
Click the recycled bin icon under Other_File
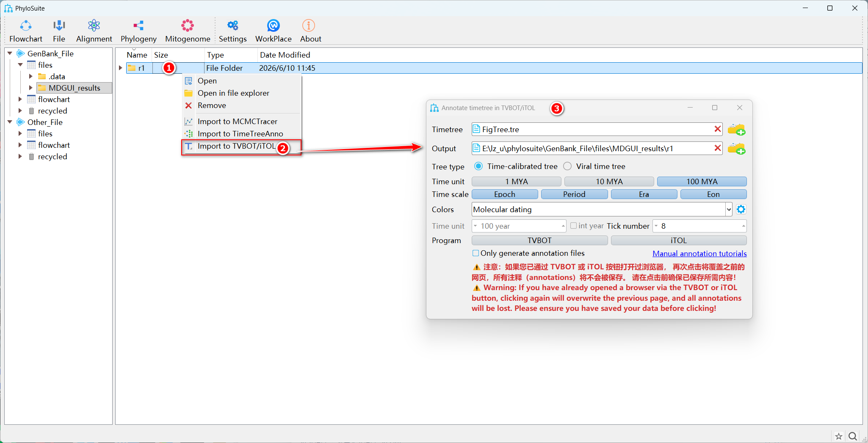(31, 157)
